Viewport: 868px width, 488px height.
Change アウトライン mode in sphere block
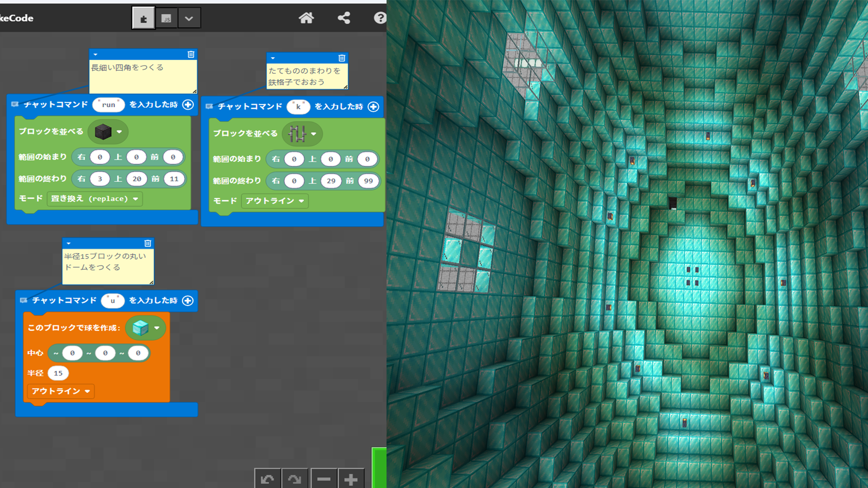pyautogui.click(x=61, y=391)
